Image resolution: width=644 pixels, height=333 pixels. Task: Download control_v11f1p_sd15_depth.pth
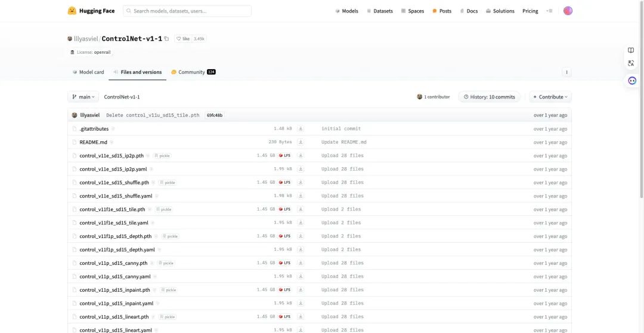[301, 236]
